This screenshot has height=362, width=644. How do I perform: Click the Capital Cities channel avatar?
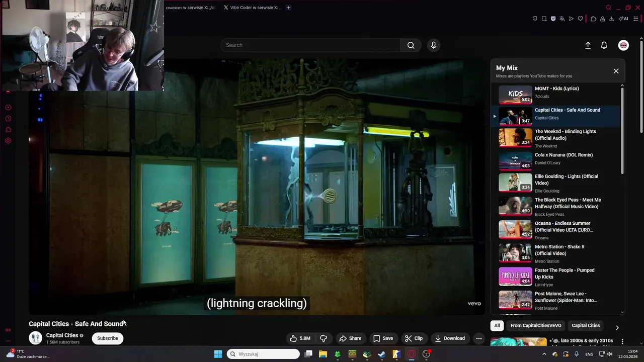[x=35, y=338]
